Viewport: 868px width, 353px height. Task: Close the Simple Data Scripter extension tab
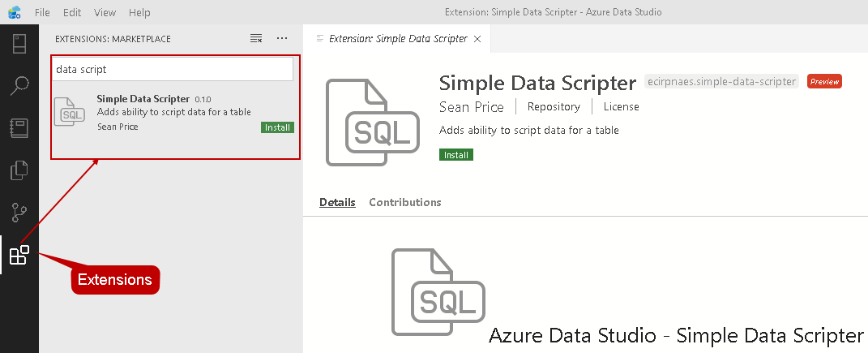(x=477, y=39)
